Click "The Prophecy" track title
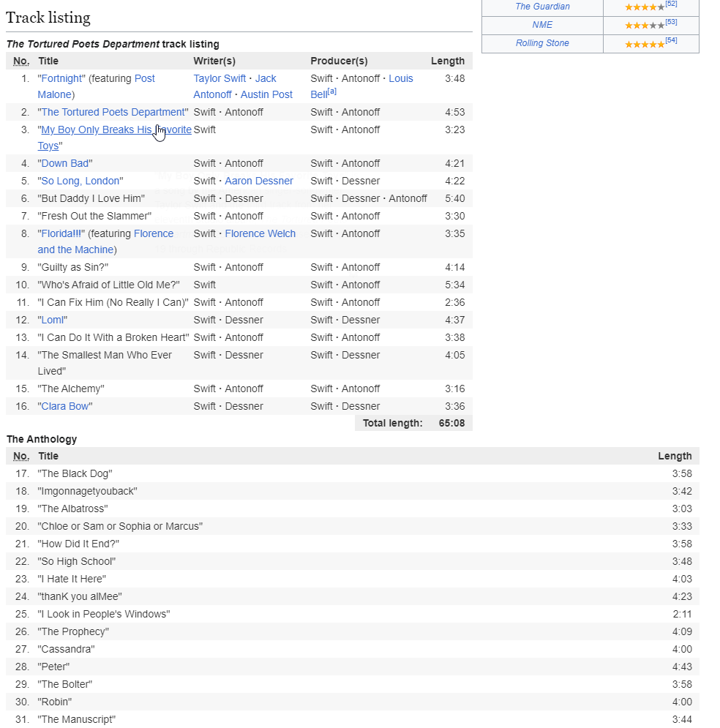This screenshot has width=720, height=728. coord(73,632)
